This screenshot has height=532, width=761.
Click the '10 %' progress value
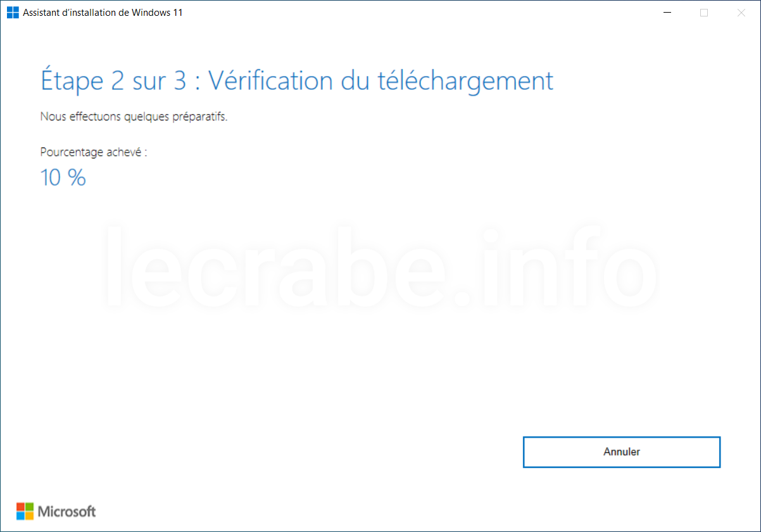[x=63, y=178]
